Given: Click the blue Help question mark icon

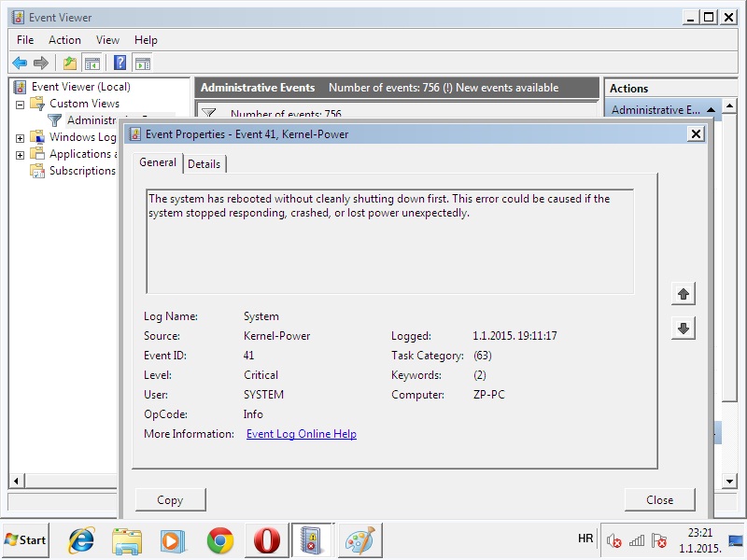Looking at the screenshot, I should pos(120,63).
